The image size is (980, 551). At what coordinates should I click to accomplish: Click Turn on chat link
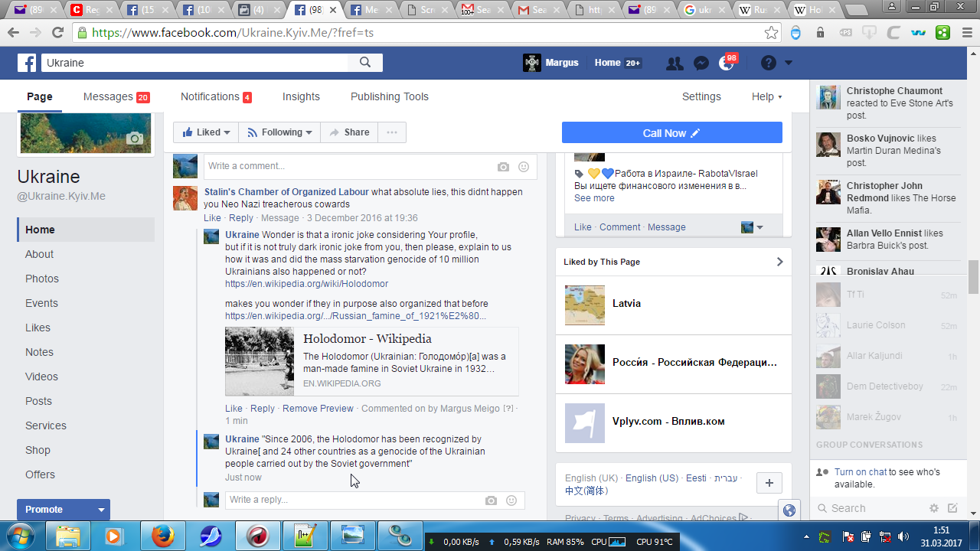coord(861,472)
